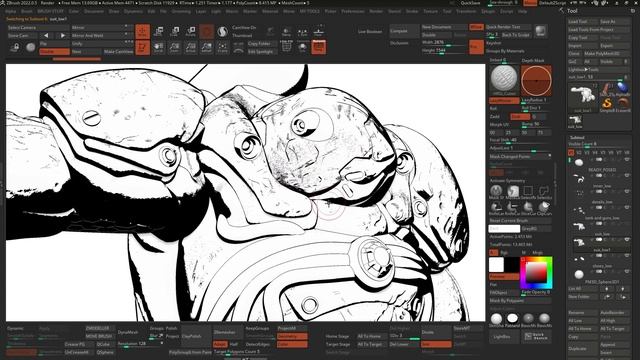Viewport: 640px width, 360px height.
Task: Select the ClipCurve brush icon
Action: tap(544, 207)
